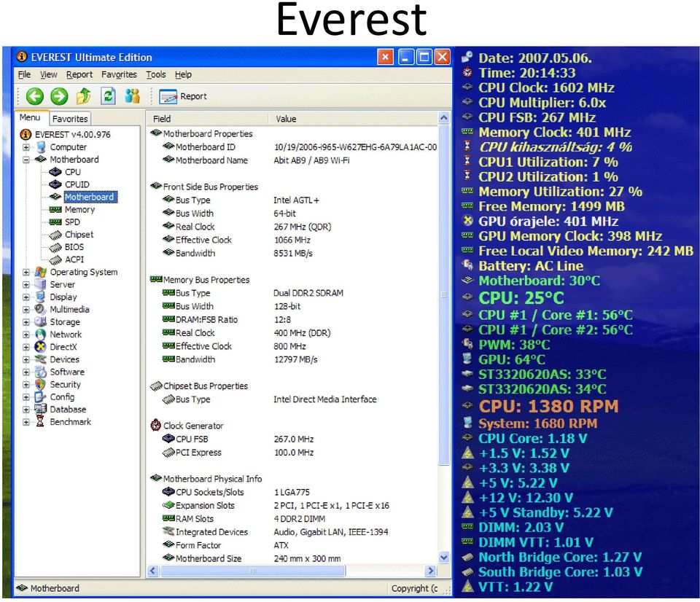This screenshot has height=602, width=700.
Task: Refresh the page with the Refresh icon
Action: point(108,96)
